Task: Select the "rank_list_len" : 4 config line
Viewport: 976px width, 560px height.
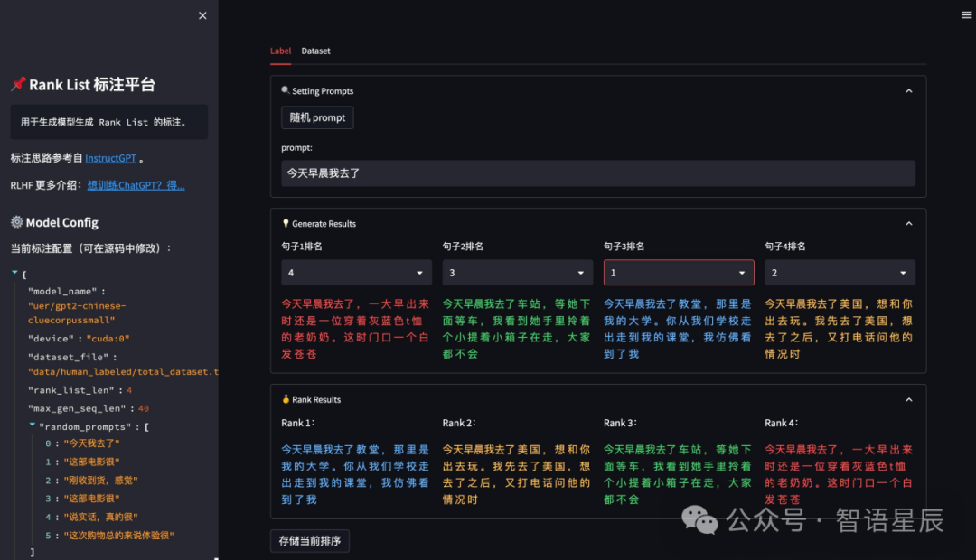Action: coord(80,390)
